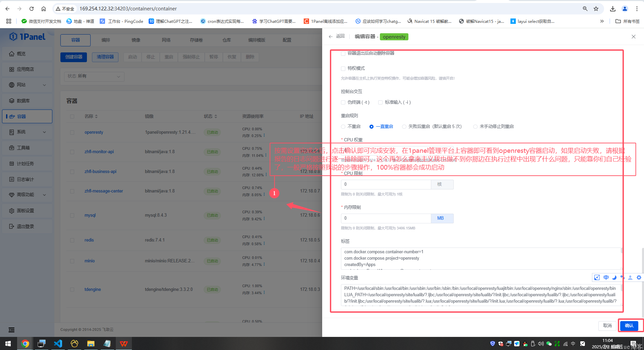Click the 清理容器 button
Screen dimensions: 644x350
pyautogui.click(x=105, y=57)
